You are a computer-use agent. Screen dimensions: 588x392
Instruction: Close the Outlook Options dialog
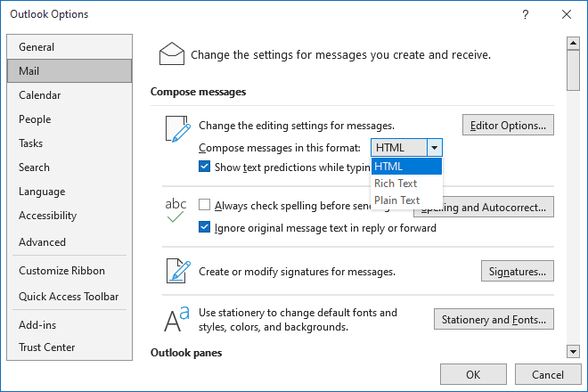(x=567, y=14)
